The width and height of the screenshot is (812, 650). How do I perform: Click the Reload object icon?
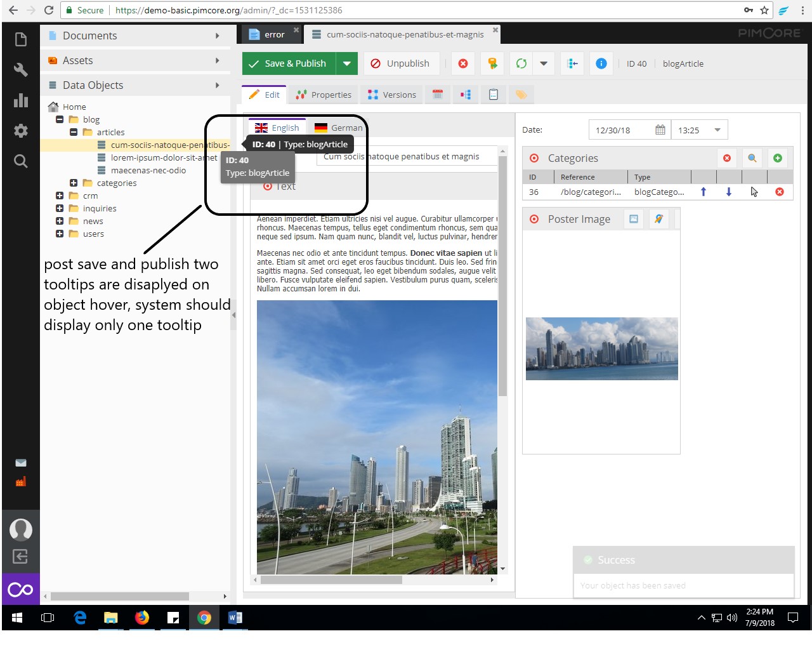(521, 63)
